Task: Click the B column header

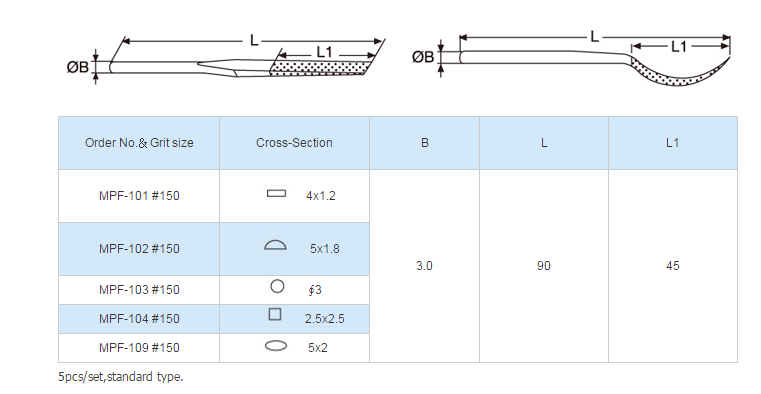Action: tap(425, 143)
